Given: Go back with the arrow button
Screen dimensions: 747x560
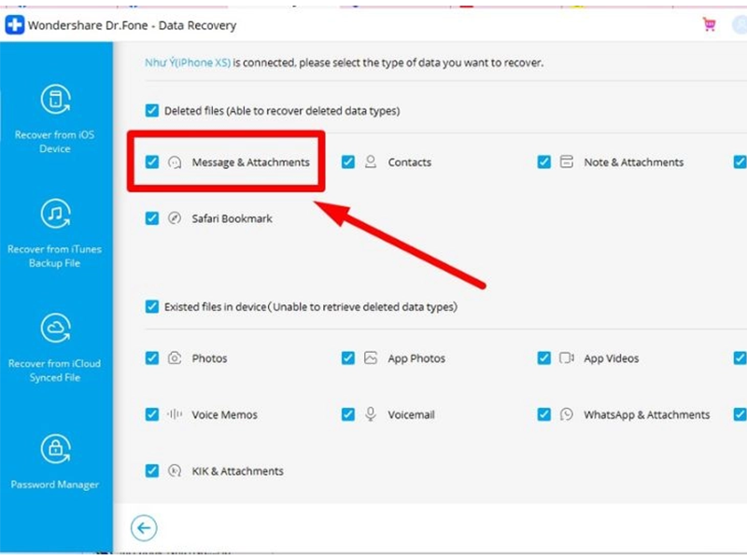Looking at the screenshot, I should (x=144, y=527).
